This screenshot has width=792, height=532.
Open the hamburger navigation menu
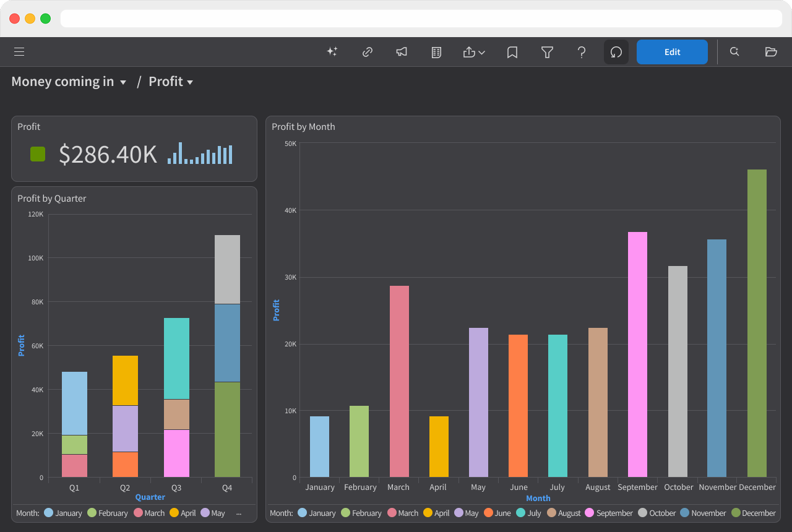(19, 52)
